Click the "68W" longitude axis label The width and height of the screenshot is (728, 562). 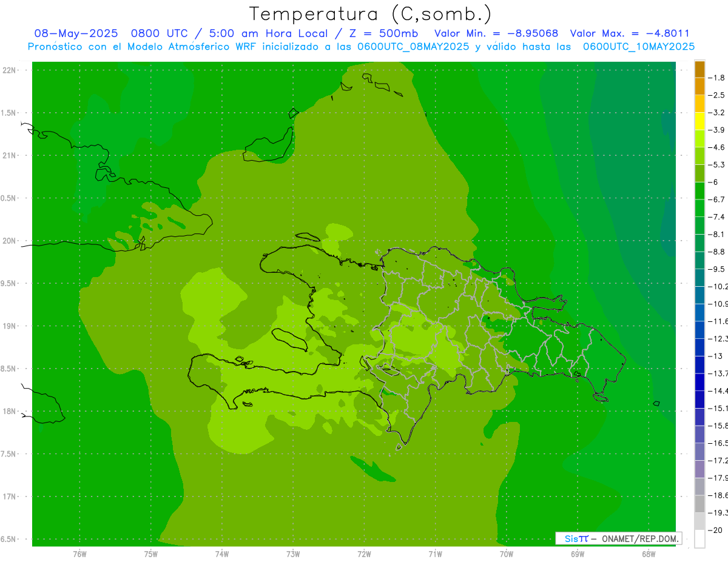tap(649, 554)
